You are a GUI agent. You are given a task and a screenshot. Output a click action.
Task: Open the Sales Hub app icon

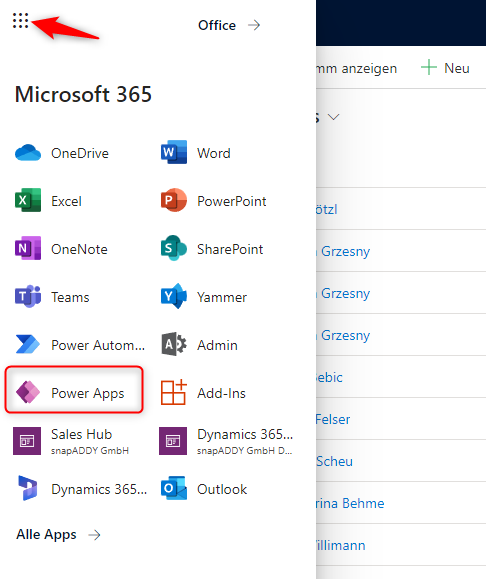27,441
